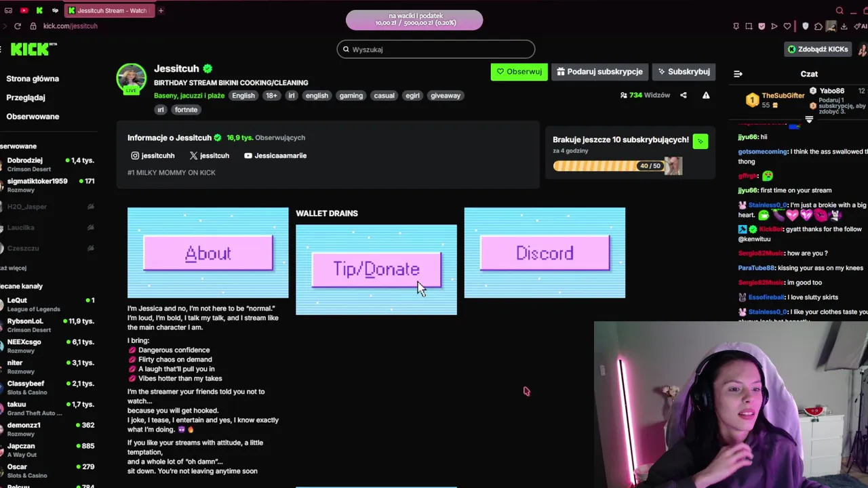
Task: Open the NEEXcsgo recommended channel
Action: coord(47,346)
